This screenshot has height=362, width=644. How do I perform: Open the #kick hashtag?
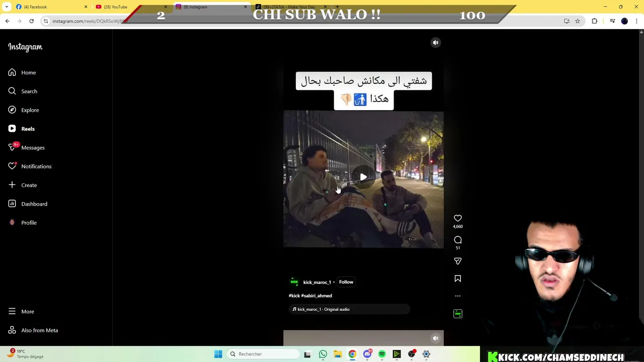point(294,296)
